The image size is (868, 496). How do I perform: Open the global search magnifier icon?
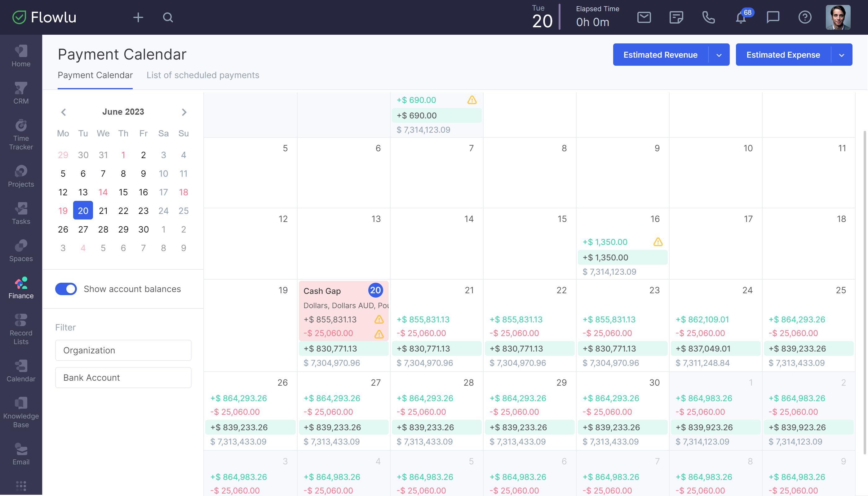tap(168, 17)
